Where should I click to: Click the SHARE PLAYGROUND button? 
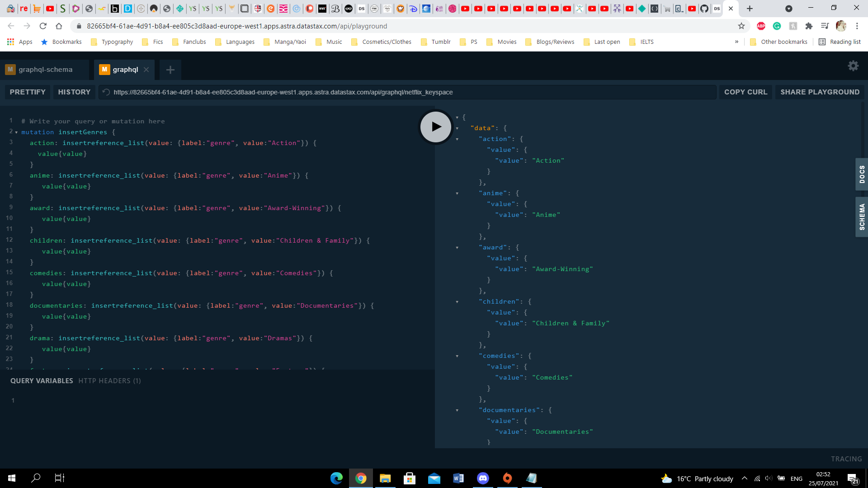[820, 92]
